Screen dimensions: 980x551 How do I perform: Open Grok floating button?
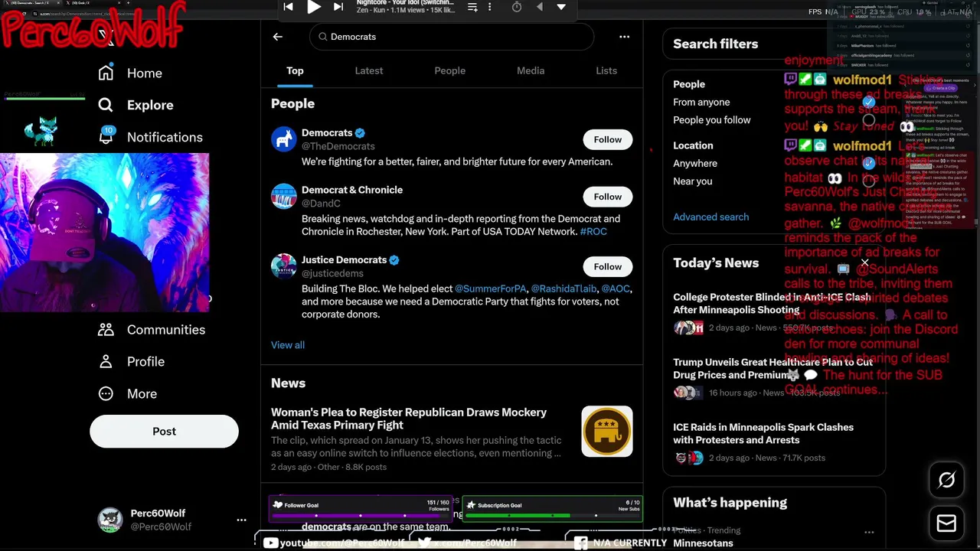[946, 480]
